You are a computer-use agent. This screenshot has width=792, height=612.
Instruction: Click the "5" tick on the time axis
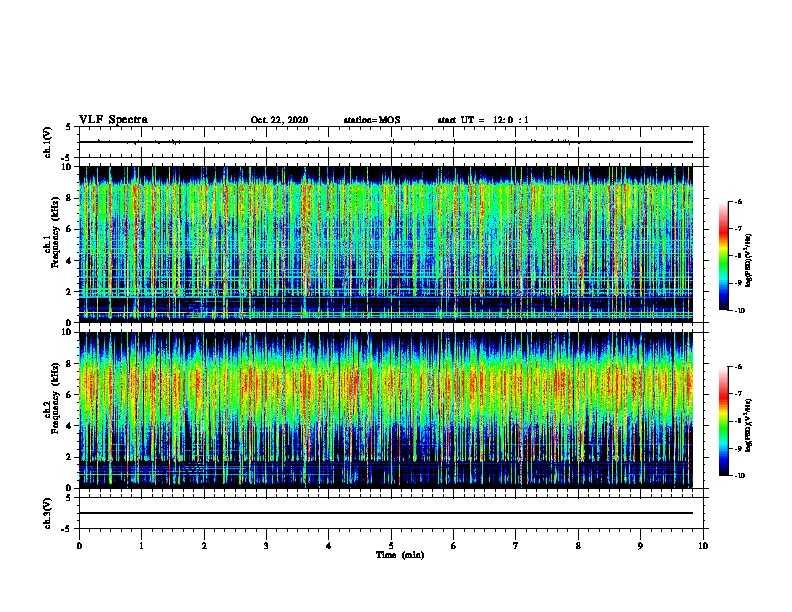pos(391,546)
